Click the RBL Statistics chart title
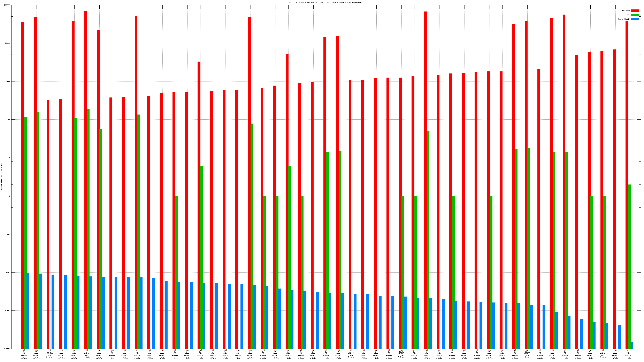 [x=325, y=2]
